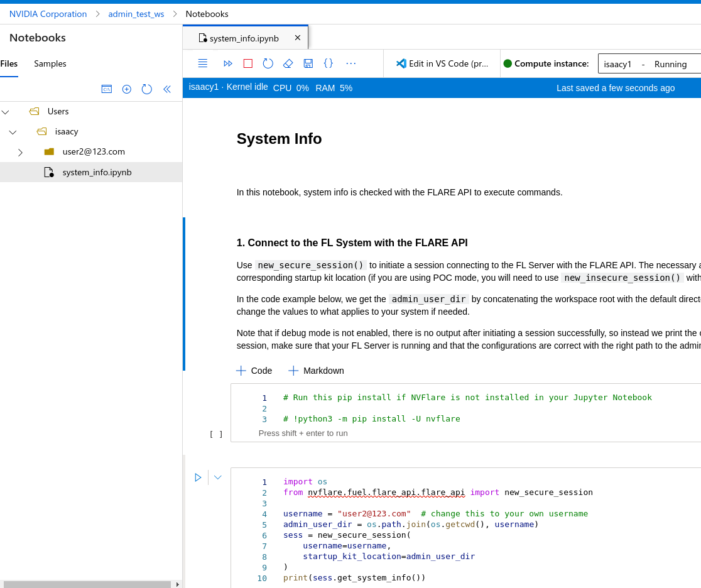701x588 pixels.
Task: Click the scrollbar right arrow in Files panel
Action: tap(178, 584)
